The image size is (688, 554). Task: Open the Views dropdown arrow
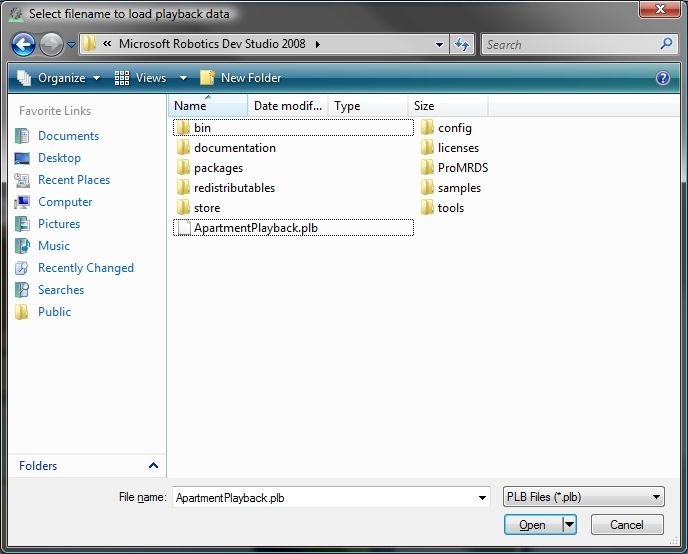[183, 79]
